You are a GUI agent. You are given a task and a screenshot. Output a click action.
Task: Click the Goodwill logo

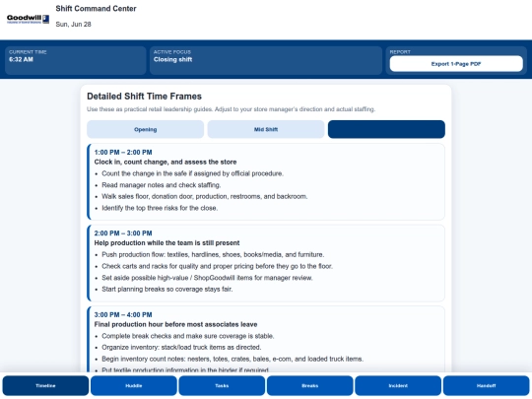coord(28,19)
